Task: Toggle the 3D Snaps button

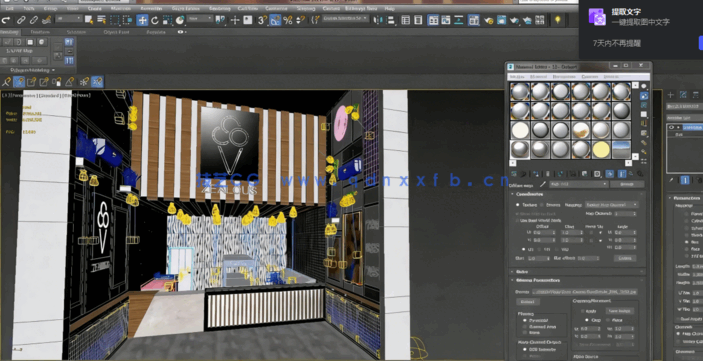Action: tap(262, 20)
